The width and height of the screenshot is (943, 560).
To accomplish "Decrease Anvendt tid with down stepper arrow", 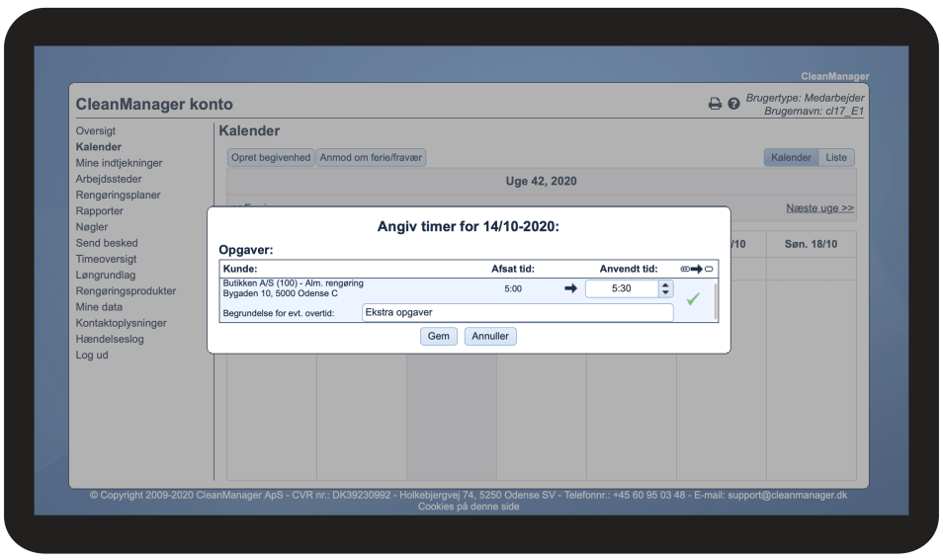I will pos(666,293).
